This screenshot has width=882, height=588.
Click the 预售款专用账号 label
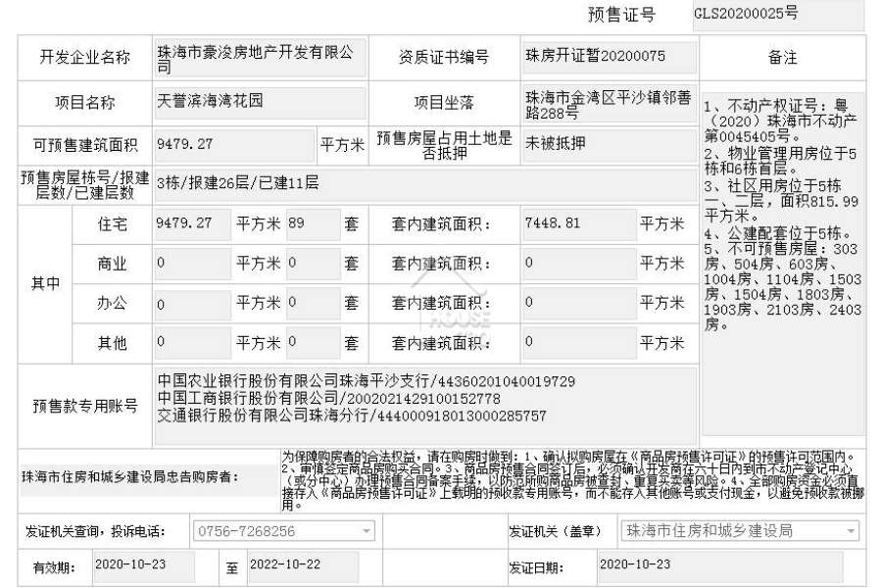(x=85, y=406)
